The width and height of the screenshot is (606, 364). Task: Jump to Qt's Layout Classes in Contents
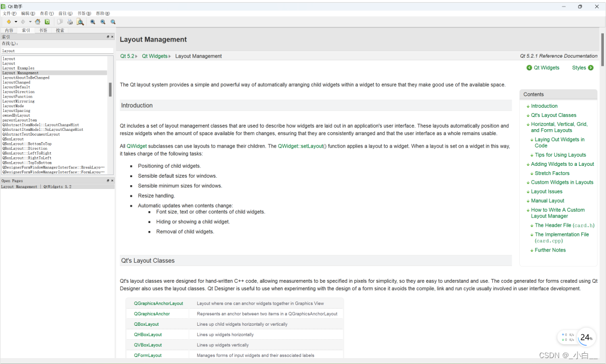tap(553, 115)
